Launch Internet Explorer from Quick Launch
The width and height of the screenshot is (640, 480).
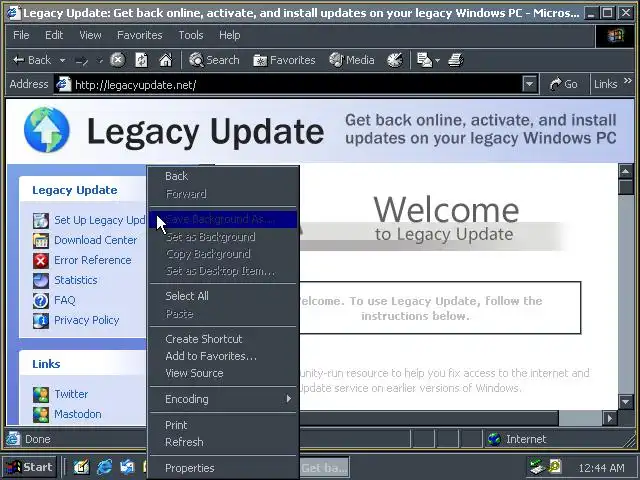tap(104, 467)
